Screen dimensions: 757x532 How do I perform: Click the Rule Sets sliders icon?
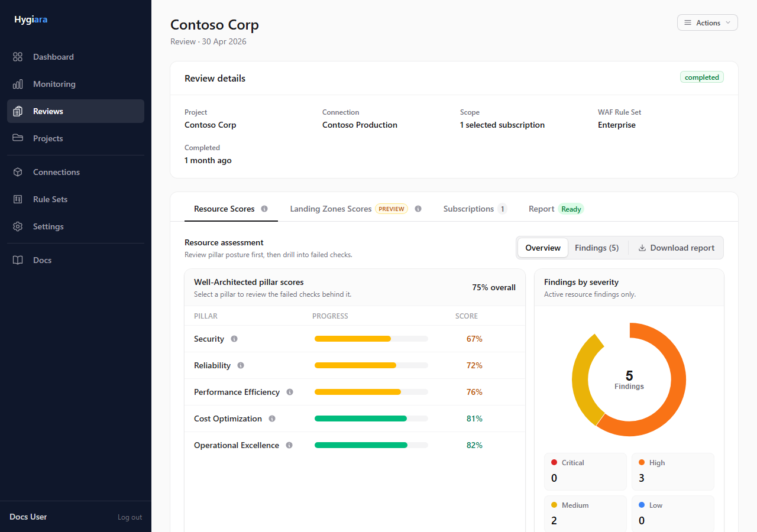[18, 199]
